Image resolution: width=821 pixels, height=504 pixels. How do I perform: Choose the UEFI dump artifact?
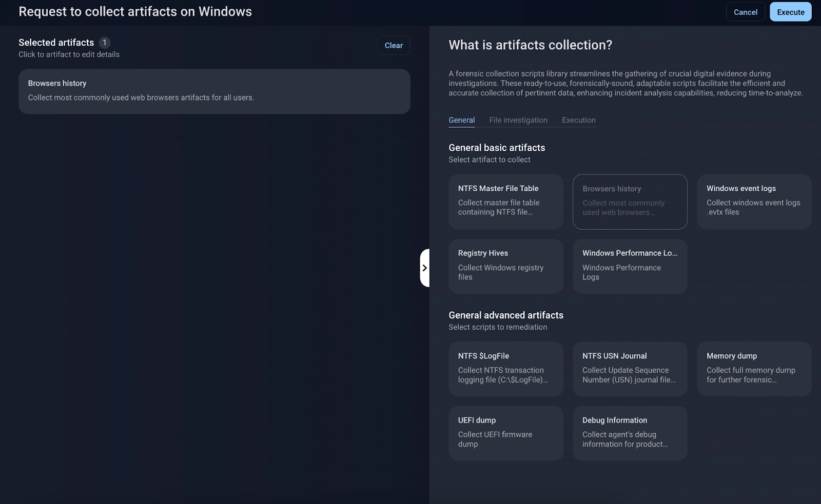(x=505, y=433)
